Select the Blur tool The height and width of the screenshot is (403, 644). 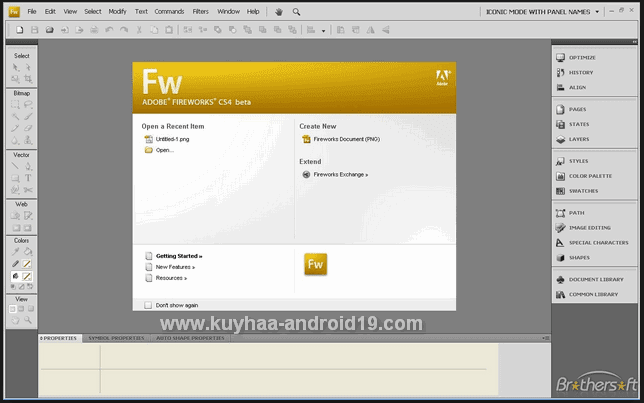tap(16, 140)
